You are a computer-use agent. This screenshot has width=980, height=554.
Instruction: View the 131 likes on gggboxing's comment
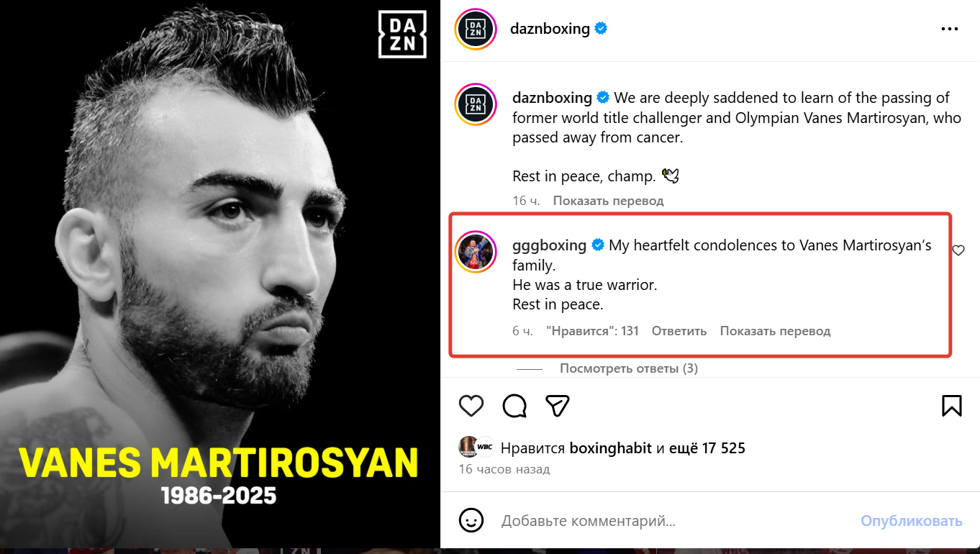coord(592,331)
